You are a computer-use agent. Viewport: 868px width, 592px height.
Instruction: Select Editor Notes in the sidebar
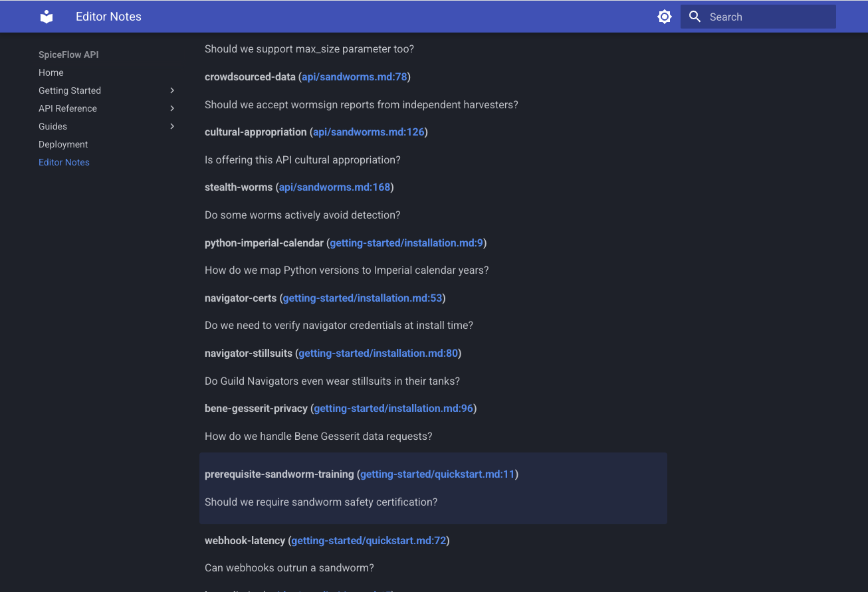click(x=64, y=162)
